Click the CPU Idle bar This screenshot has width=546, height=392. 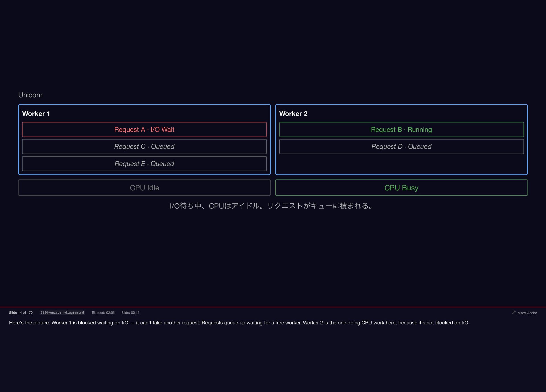point(144,188)
